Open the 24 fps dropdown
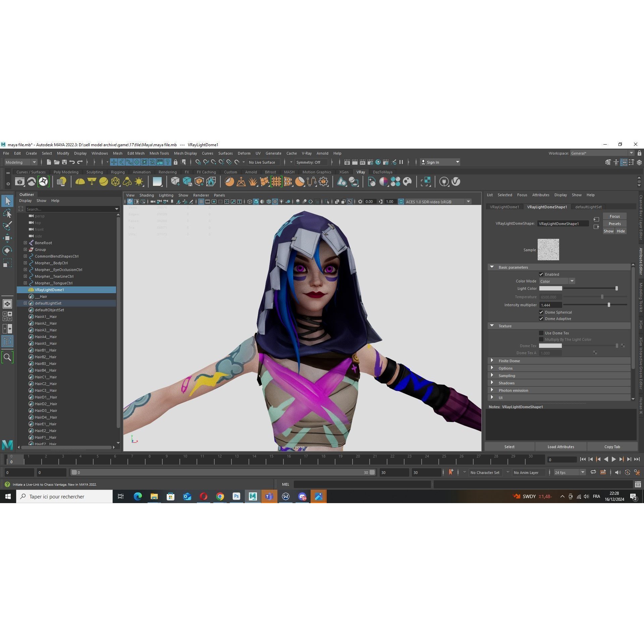This screenshot has width=644, height=644. click(570, 472)
